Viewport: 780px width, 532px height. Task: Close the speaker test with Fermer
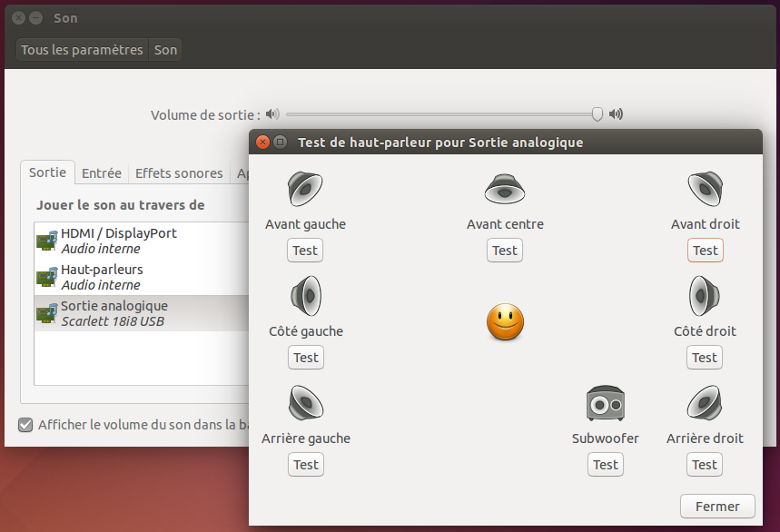[717, 507]
